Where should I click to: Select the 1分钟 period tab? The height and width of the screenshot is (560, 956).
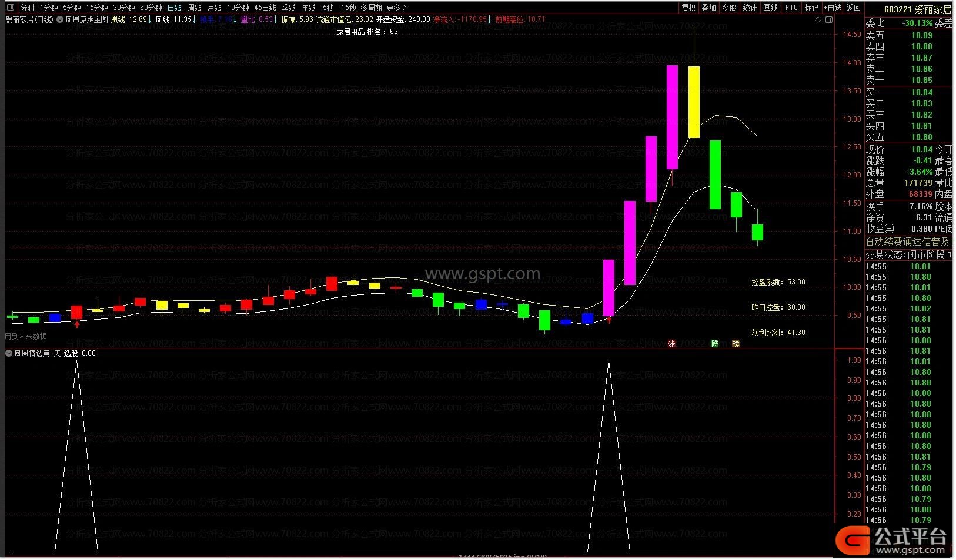(x=49, y=8)
